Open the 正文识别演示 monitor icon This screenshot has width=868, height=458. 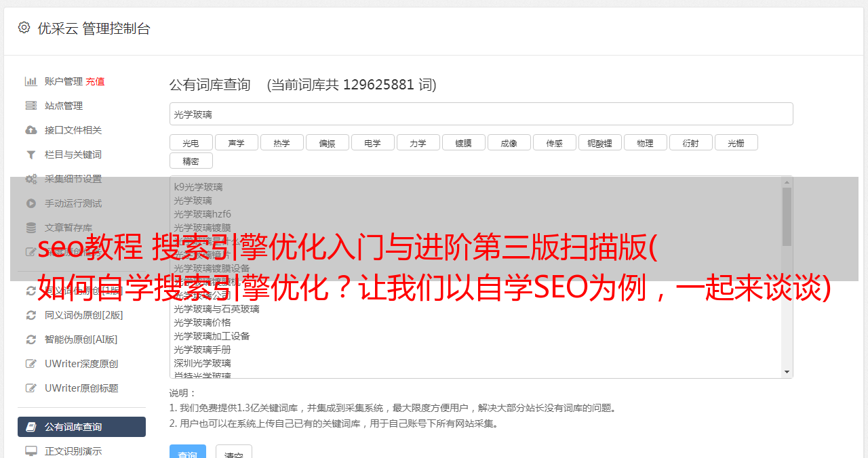pyautogui.click(x=31, y=451)
